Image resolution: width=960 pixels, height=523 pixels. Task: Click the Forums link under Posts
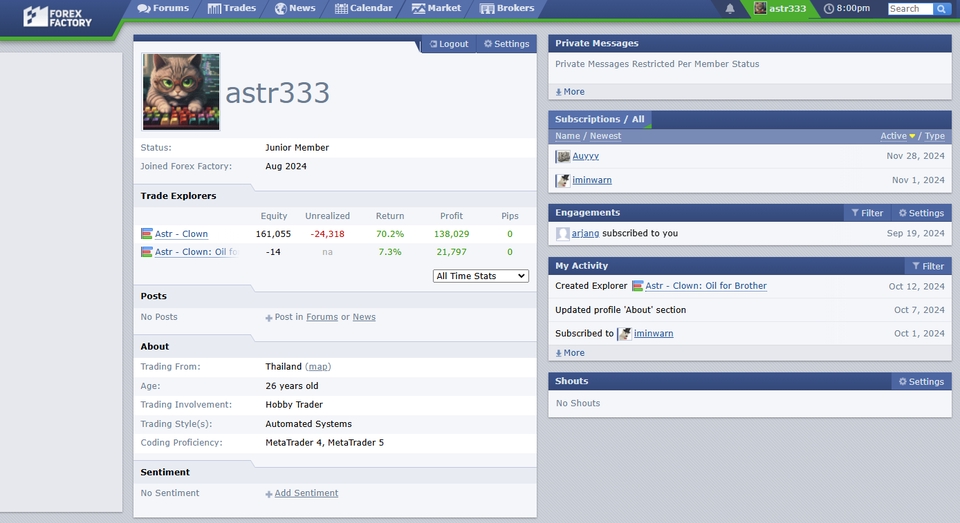click(322, 317)
